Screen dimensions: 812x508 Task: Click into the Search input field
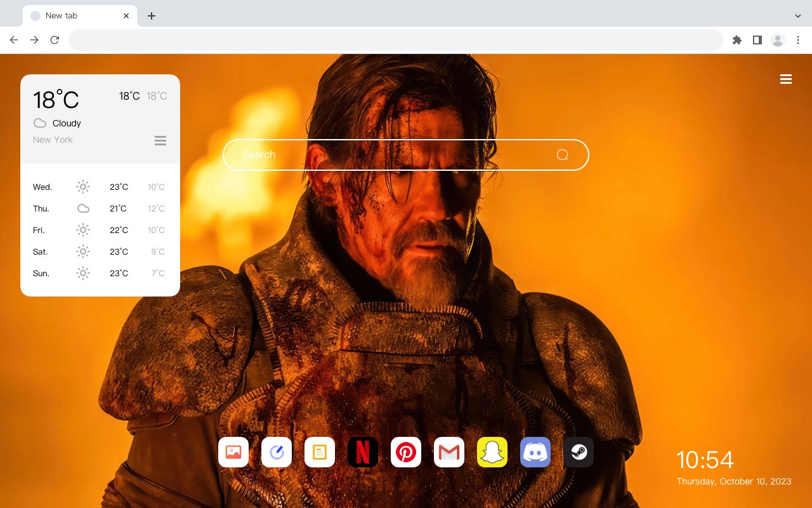406,155
